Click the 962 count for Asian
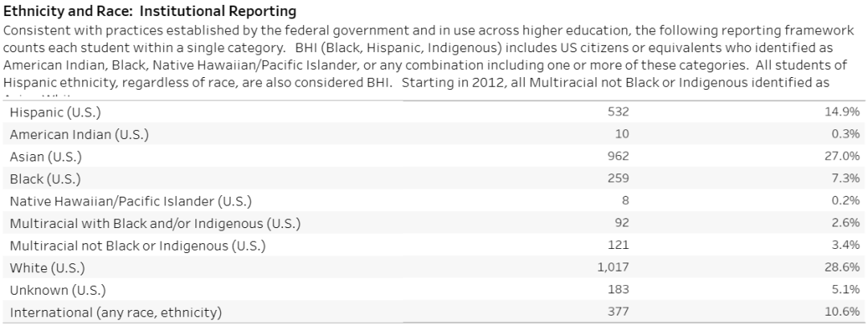 coord(618,156)
